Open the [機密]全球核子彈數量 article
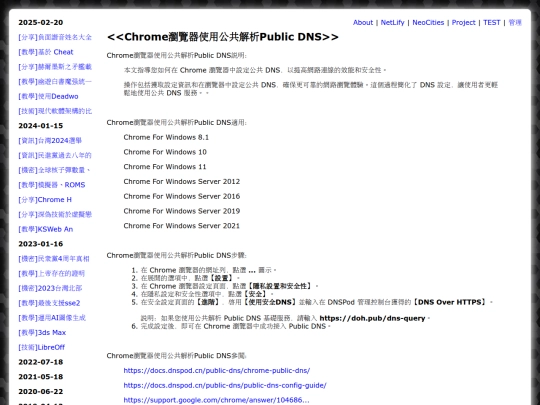Image resolution: width=540 pixels, height=405 pixels. click(x=54, y=170)
